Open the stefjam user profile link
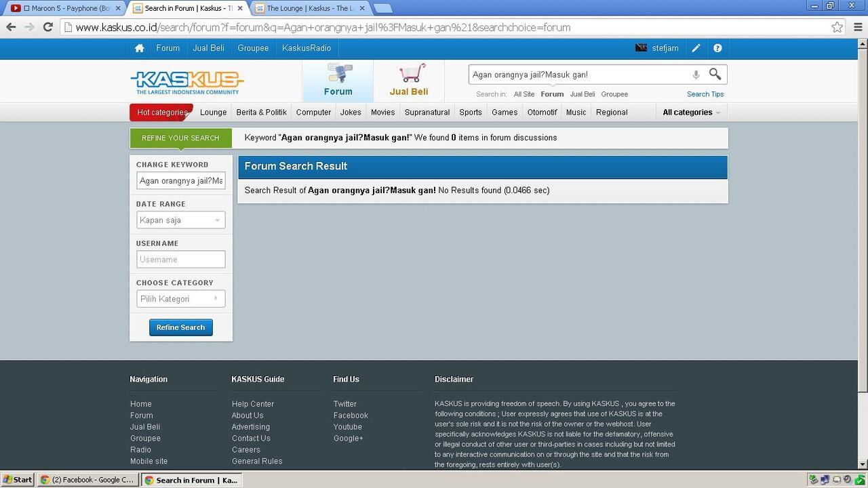Viewport: 868px width, 488px height. click(665, 48)
